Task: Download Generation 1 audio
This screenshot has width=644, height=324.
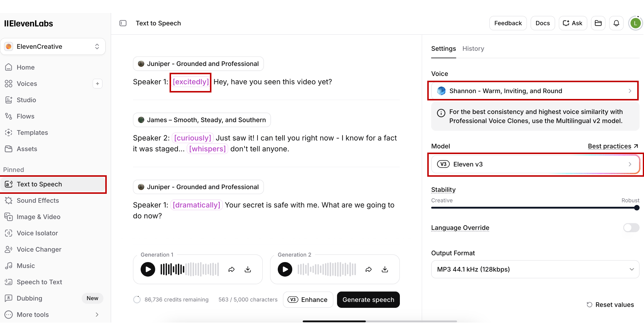Action: point(248,269)
